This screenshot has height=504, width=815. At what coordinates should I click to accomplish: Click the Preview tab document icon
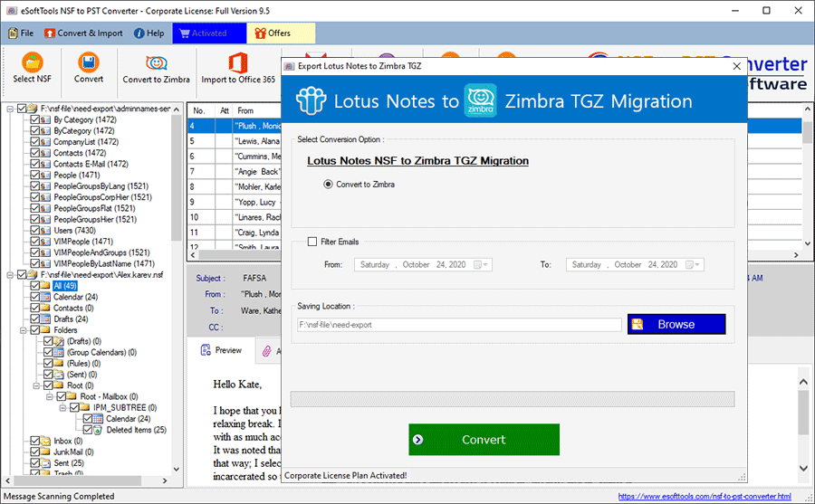[x=206, y=350]
